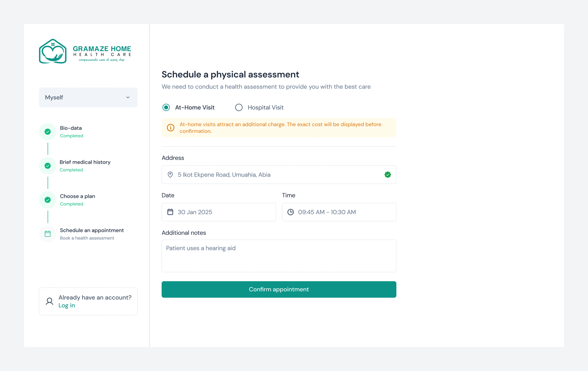
Task: Open the Time slot selector field
Action: 339,212
